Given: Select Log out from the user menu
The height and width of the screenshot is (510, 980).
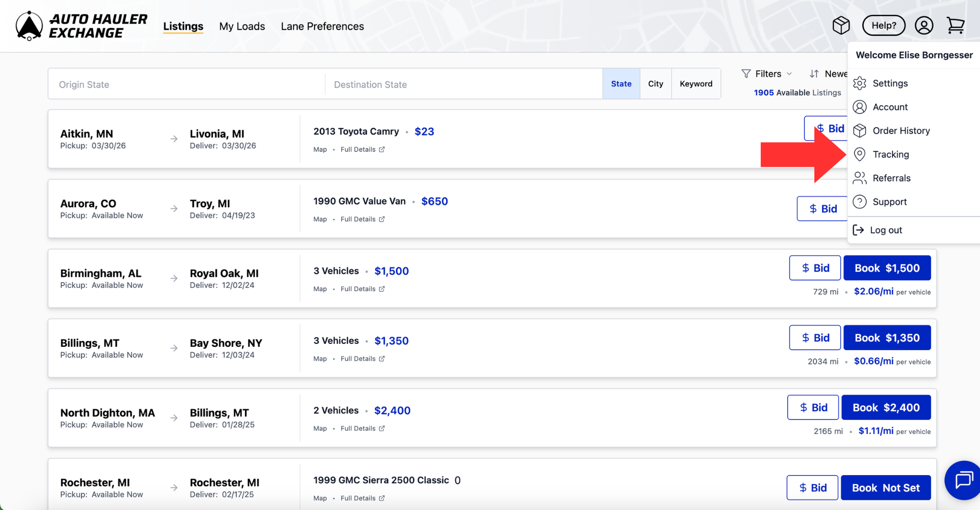Looking at the screenshot, I should tap(885, 230).
